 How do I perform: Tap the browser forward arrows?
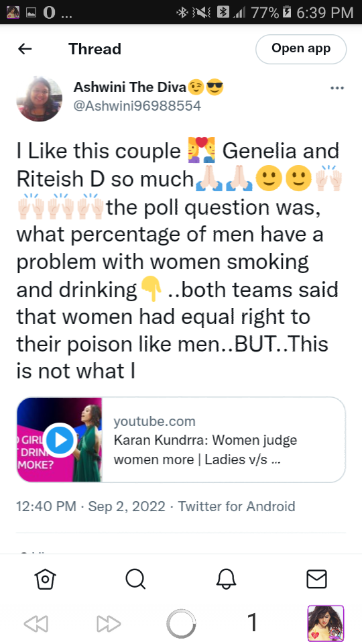(109, 625)
